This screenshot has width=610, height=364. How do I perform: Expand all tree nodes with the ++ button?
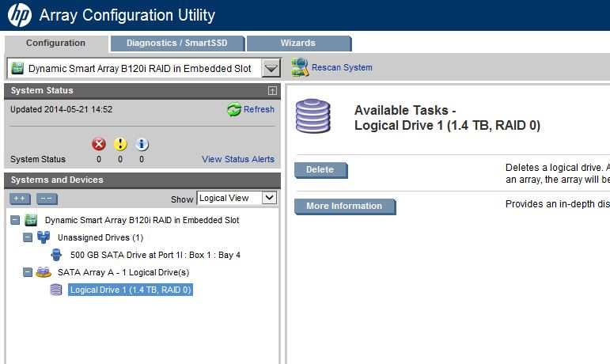coord(20,199)
